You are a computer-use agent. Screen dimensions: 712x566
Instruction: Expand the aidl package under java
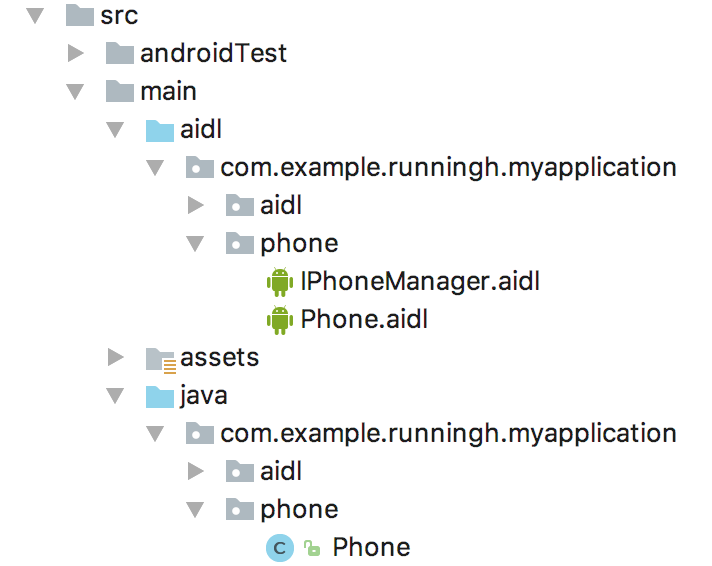(196, 471)
